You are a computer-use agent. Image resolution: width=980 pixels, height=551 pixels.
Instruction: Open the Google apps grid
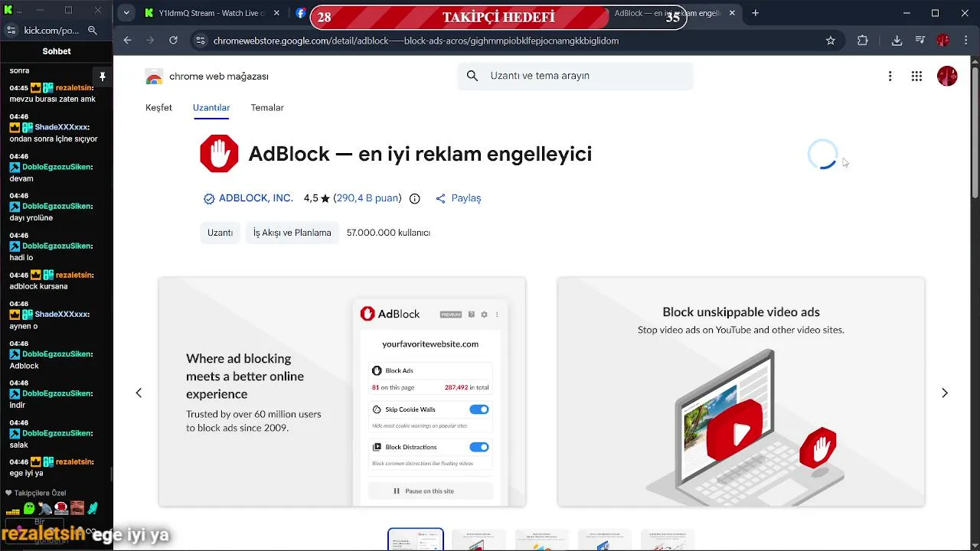click(x=916, y=76)
